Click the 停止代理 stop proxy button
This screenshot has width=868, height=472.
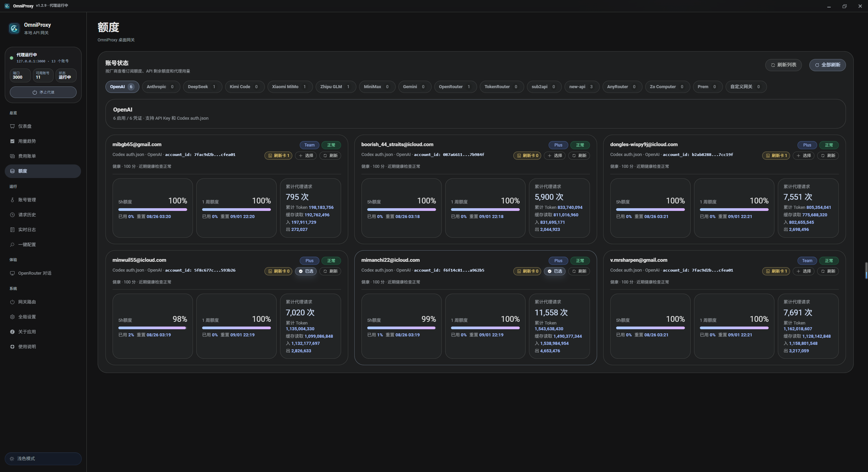[43, 92]
